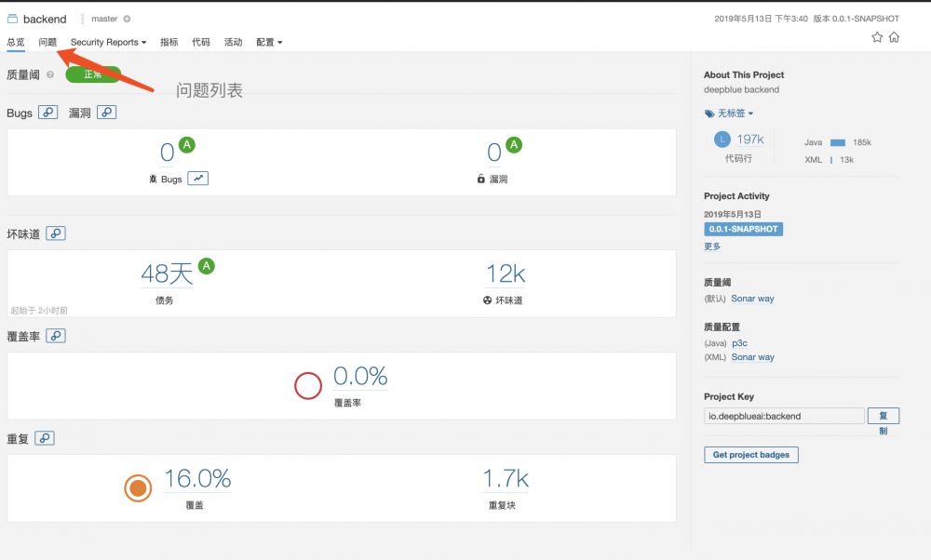This screenshot has height=560, width=931.
Task: Click the activity icon next to 重复
Action: (x=44, y=437)
